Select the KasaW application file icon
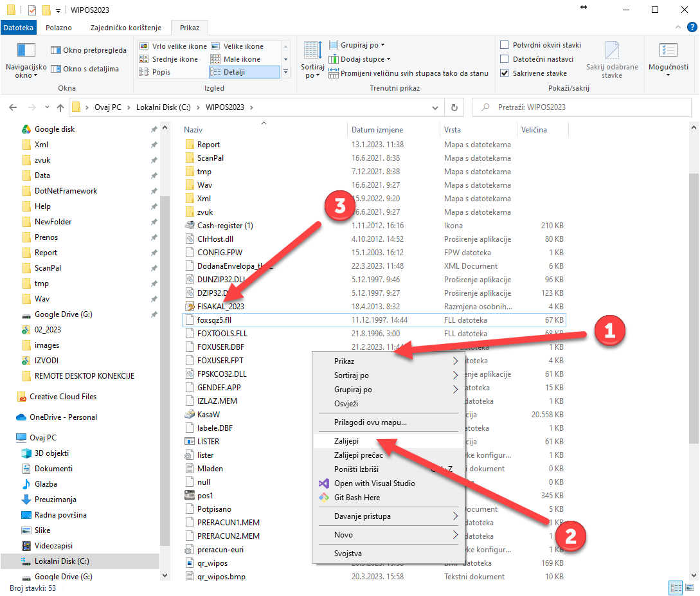 pyautogui.click(x=190, y=415)
